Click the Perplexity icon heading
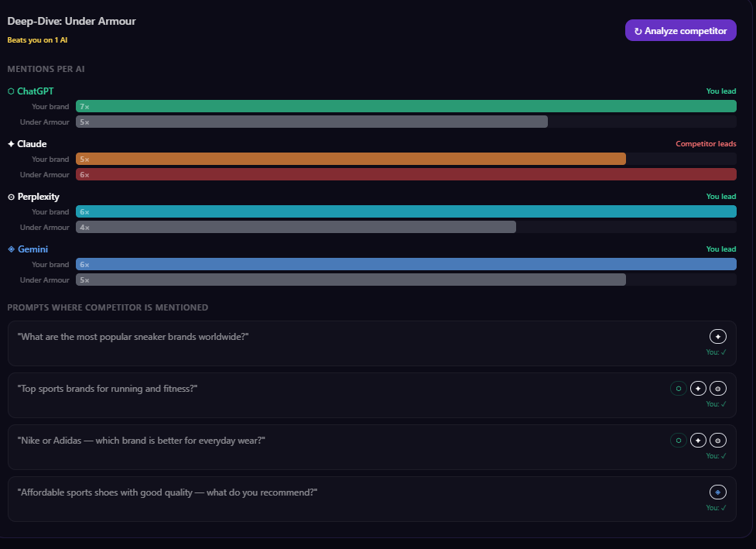Image resolution: width=756 pixels, height=549 pixels. click(11, 197)
